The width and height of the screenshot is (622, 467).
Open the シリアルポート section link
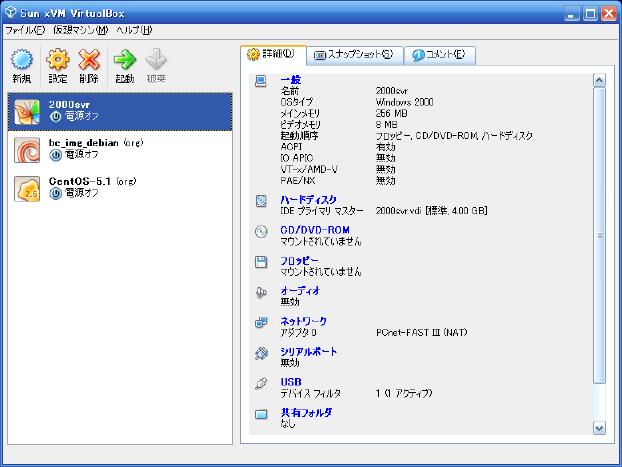309,352
